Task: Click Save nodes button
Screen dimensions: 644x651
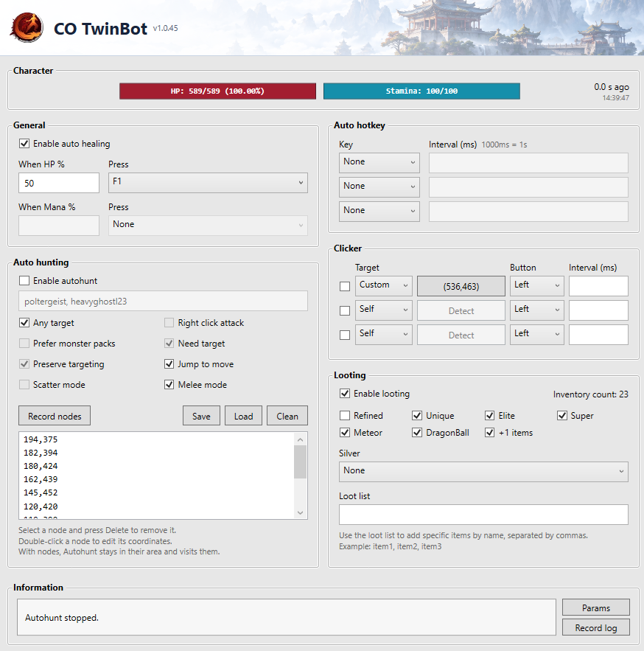Action: pos(201,416)
